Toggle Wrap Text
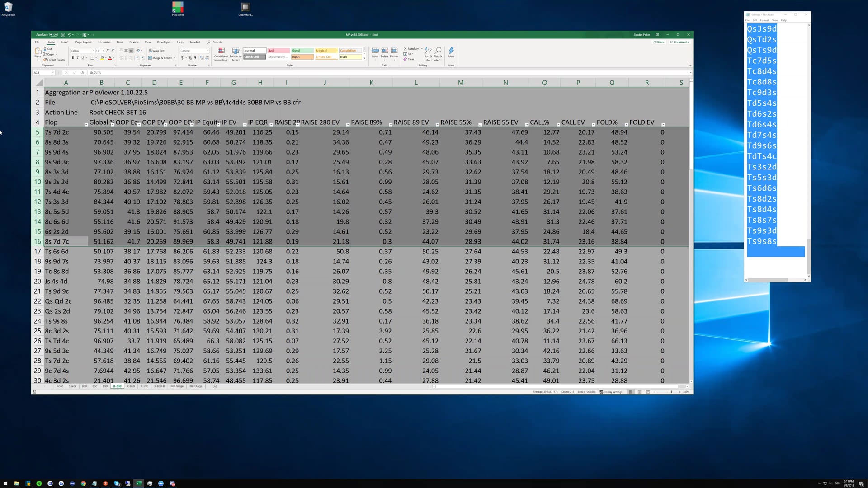Screen dimensions: 868x488 point(156,51)
